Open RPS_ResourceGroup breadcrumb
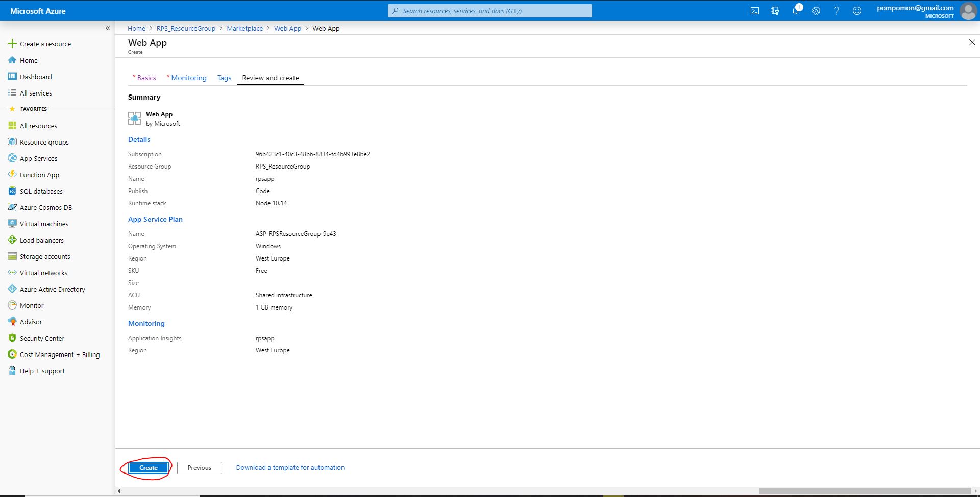The image size is (980, 497). click(186, 28)
